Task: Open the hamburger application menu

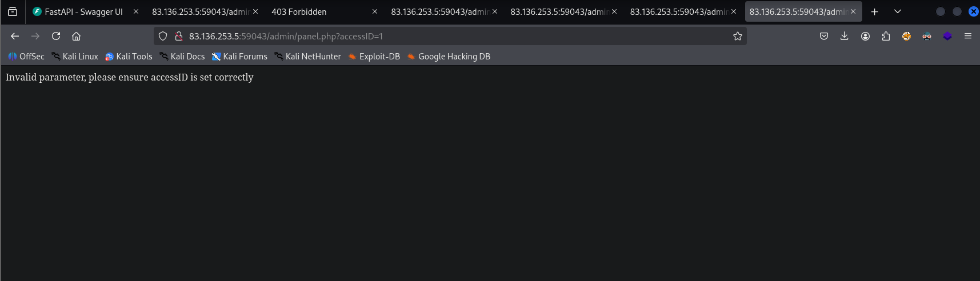Action: (967, 36)
